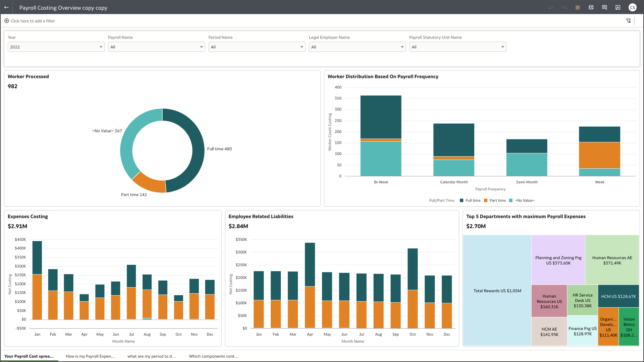Click 'Click here to add a filter'
644x362 pixels.
pos(33,21)
